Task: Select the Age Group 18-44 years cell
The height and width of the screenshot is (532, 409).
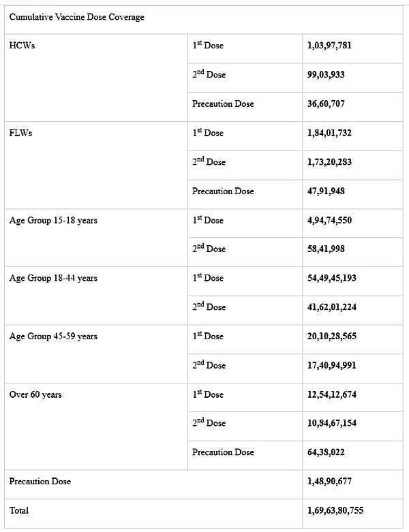Action: coord(53,278)
